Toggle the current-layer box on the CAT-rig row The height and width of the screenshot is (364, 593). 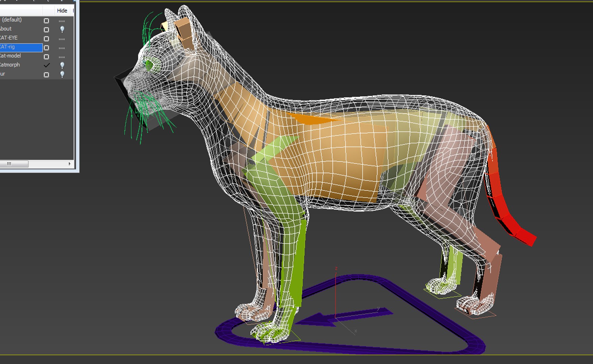point(47,48)
